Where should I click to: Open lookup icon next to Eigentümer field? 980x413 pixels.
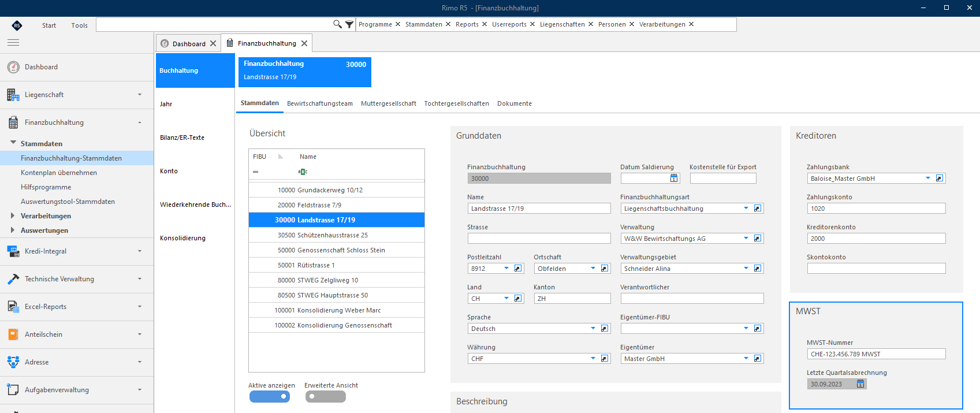coord(758,359)
